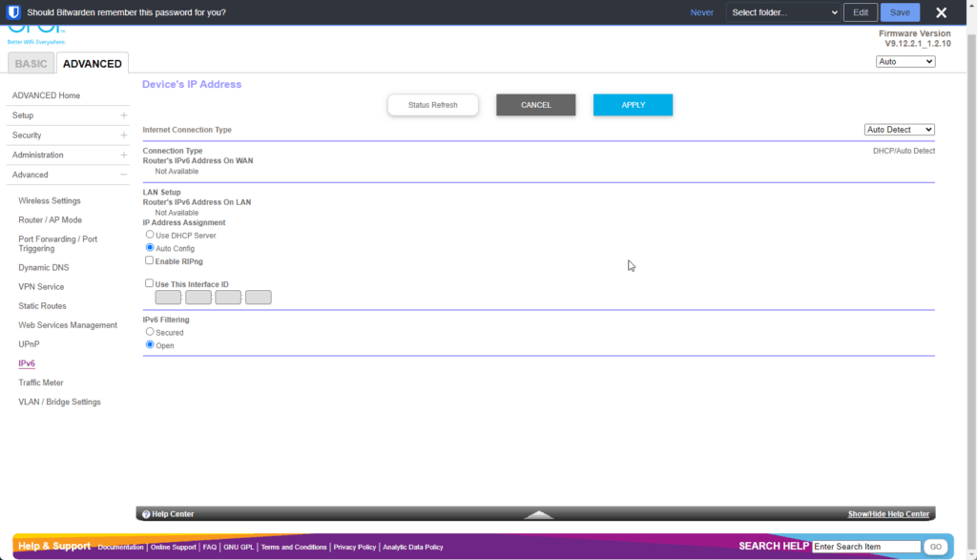
Task: Expand the Security section plus icon
Action: pyautogui.click(x=124, y=135)
